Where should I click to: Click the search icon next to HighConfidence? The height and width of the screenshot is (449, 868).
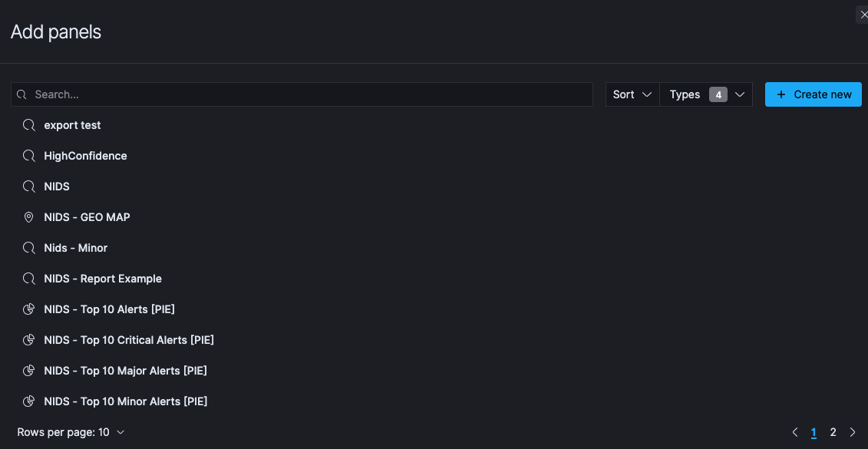pyautogui.click(x=29, y=156)
